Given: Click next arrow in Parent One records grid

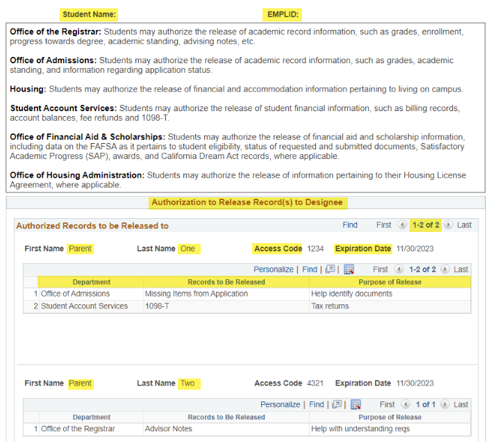Looking at the screenshot, I should 445,269.
